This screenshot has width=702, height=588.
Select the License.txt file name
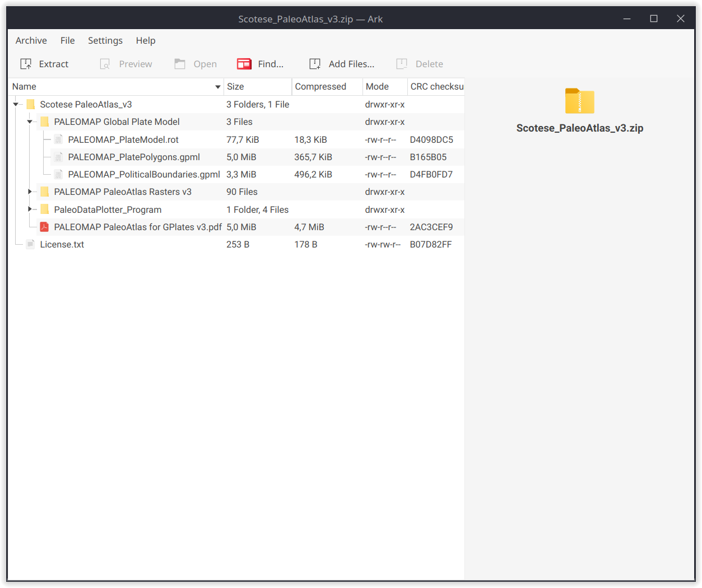click(62, 244)
